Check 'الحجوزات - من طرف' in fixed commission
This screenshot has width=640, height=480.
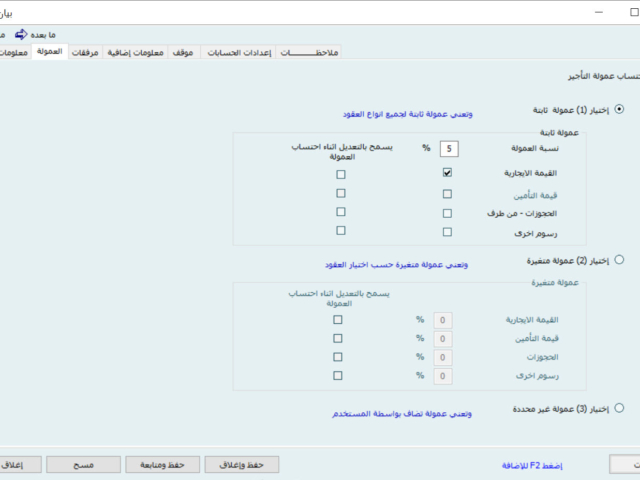[x=447, y=213]
